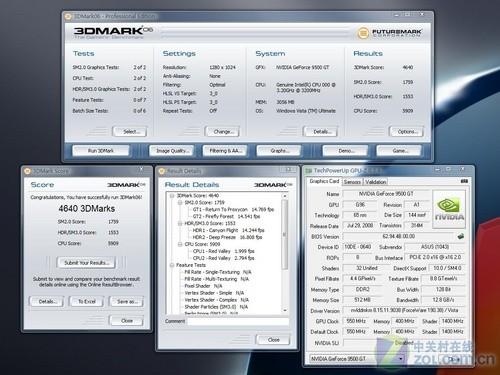Collapse the SM2.0 Score: 1759 node
Viewport: 500px width, 375px height.
180,203
